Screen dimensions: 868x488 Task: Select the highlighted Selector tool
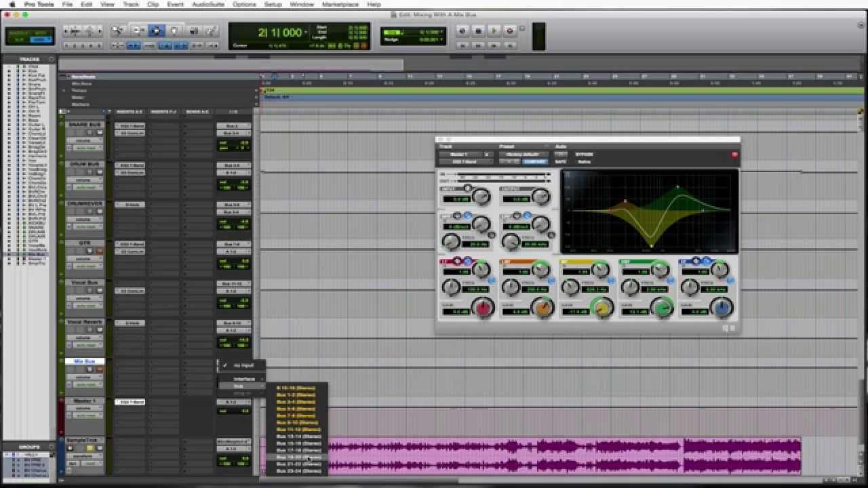[x=156, y=30]
